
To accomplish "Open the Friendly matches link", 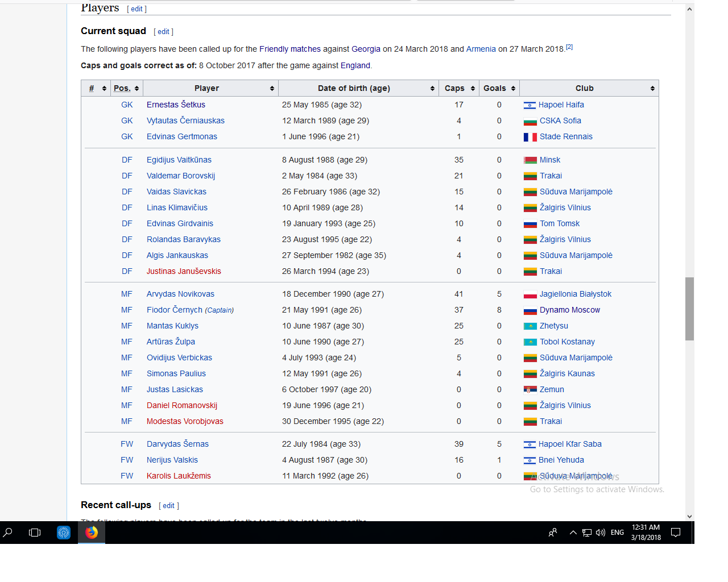I will pos(290,49).
